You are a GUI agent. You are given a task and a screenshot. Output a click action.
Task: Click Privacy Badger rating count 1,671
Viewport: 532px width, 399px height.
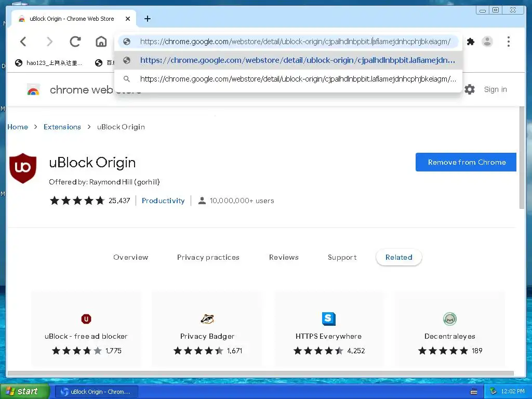pyautogui.click(x=234, y=351)
